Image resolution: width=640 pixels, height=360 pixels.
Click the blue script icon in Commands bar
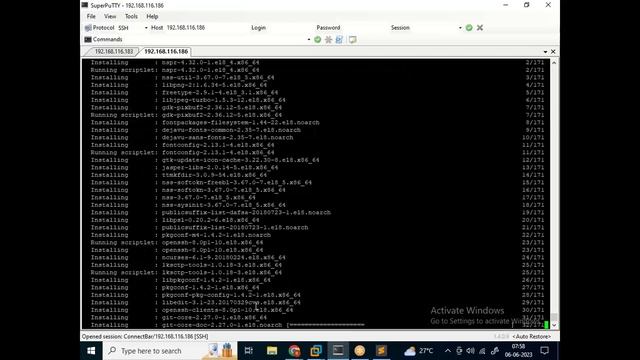pos(339,40)
